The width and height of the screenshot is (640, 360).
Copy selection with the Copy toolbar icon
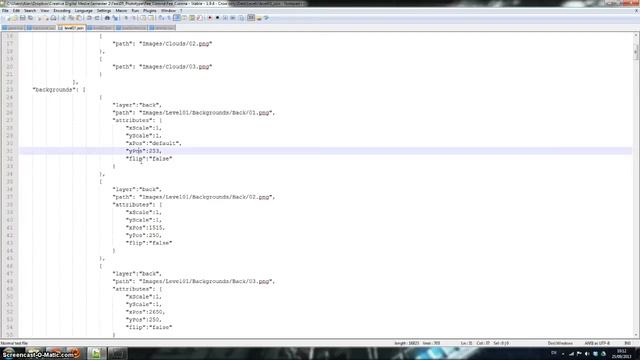tap(71, 18)
